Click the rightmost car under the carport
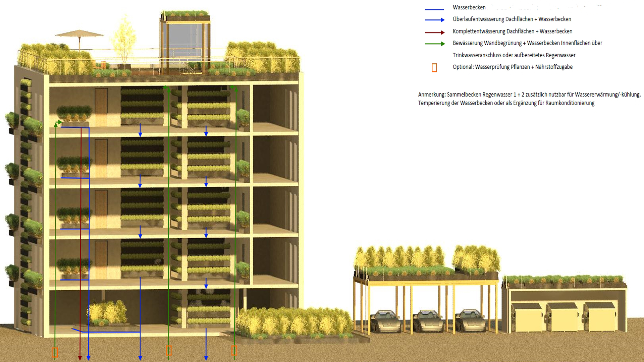 click(x=470, y=321)
